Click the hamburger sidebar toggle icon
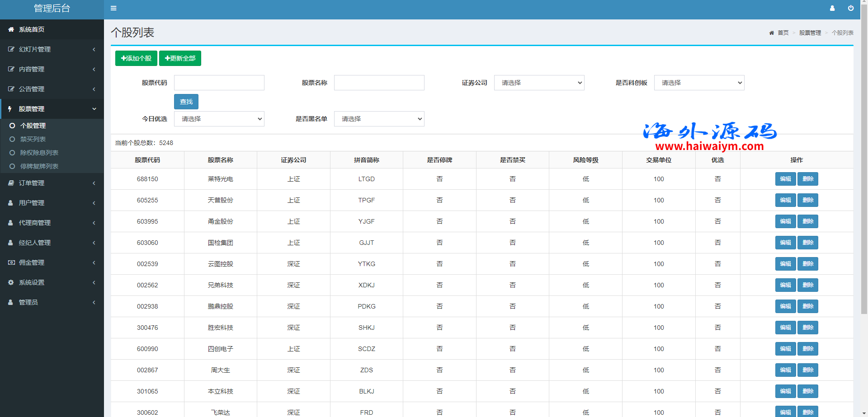Image resolution: width=868 pixels, height=417 pixels. pos(113,8)
